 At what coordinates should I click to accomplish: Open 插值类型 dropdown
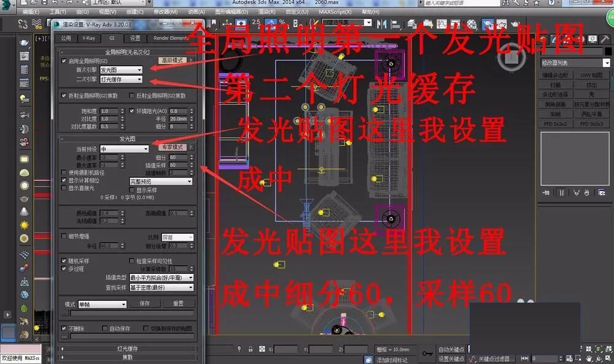(161, 277)
